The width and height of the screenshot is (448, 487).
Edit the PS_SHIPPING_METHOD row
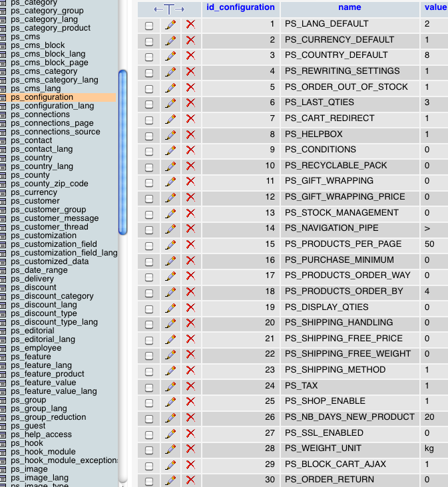170,371
